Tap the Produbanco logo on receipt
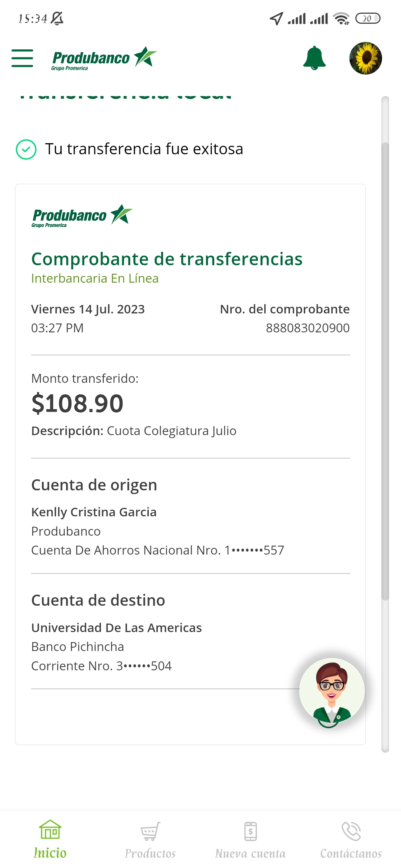Screen dimensions: 401x868 (82, 216)
